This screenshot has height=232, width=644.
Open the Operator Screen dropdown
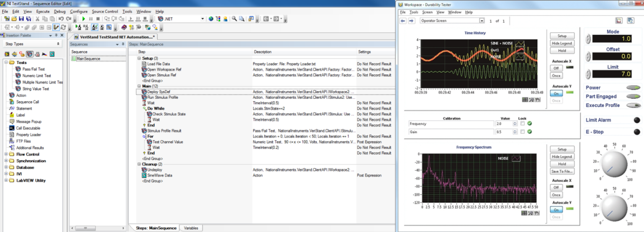tap(481, 21)
